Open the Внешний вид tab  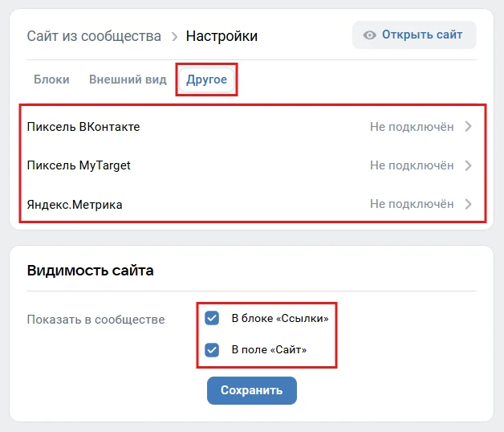(x=128, y=79)
